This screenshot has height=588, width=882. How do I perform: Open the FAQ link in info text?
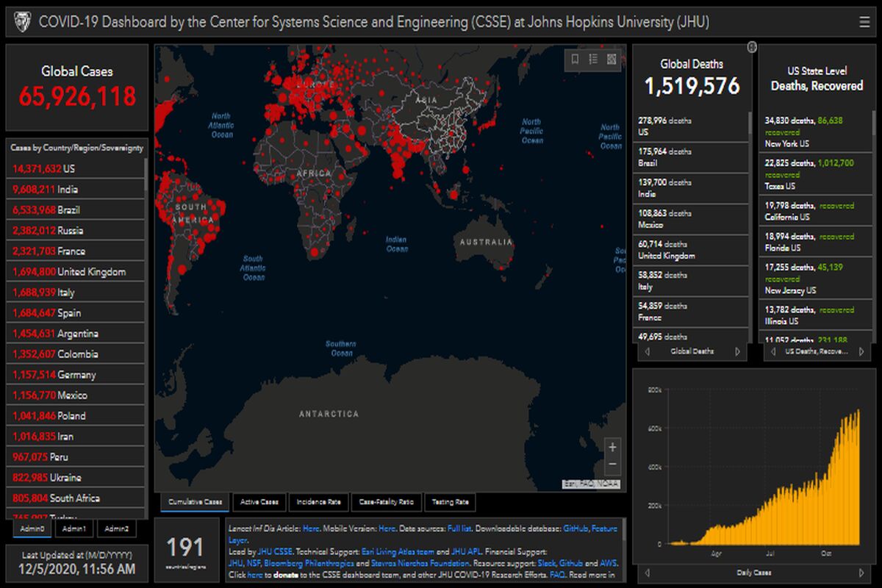[557, 575]
